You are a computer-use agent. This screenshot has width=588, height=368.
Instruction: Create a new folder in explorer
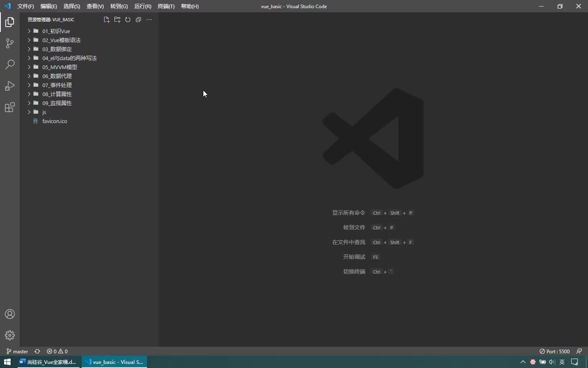coord(117,20)
